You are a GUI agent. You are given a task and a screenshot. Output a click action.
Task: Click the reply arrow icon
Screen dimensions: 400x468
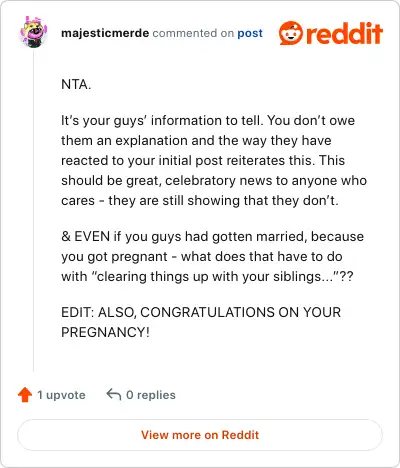113,395
